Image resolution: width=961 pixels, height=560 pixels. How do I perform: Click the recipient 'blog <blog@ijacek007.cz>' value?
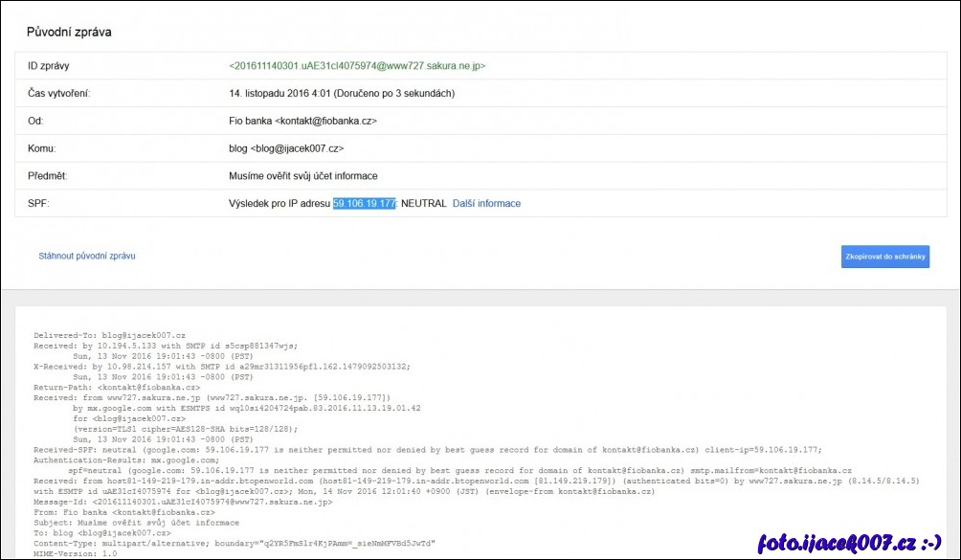286,149
